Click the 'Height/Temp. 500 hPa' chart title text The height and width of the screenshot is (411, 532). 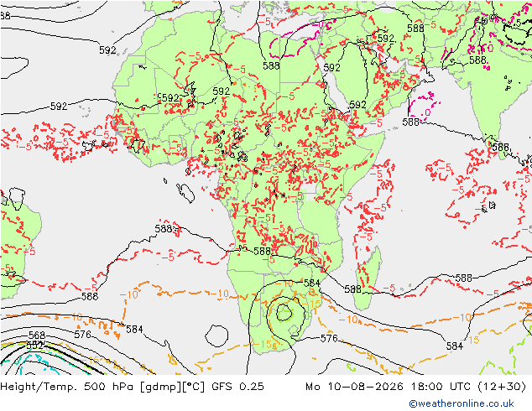point(67,387)
